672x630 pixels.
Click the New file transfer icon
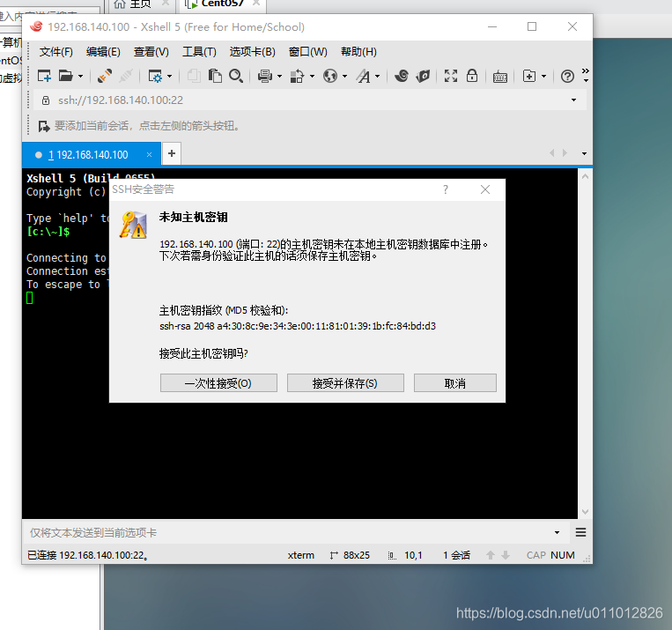coord(529,76)
